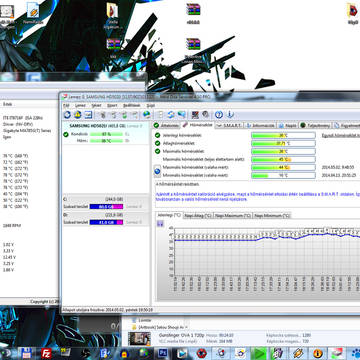Select the Napi Maximum (°C) graph tab
This screenshot has width=360, height=360.
click(x=233, y=216)
